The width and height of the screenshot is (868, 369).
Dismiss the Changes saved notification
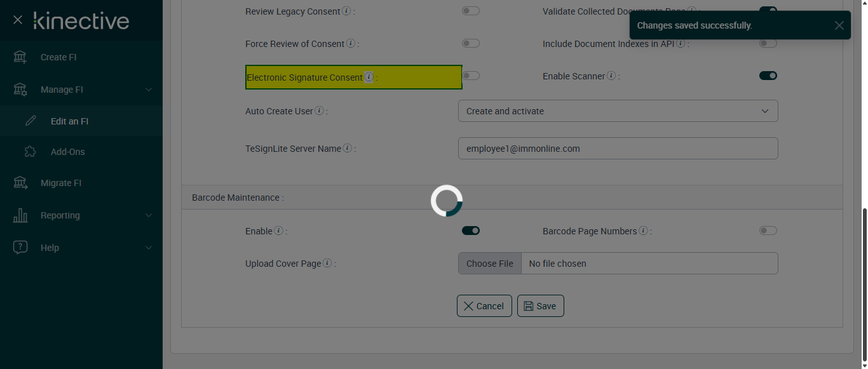click(839, 25)
